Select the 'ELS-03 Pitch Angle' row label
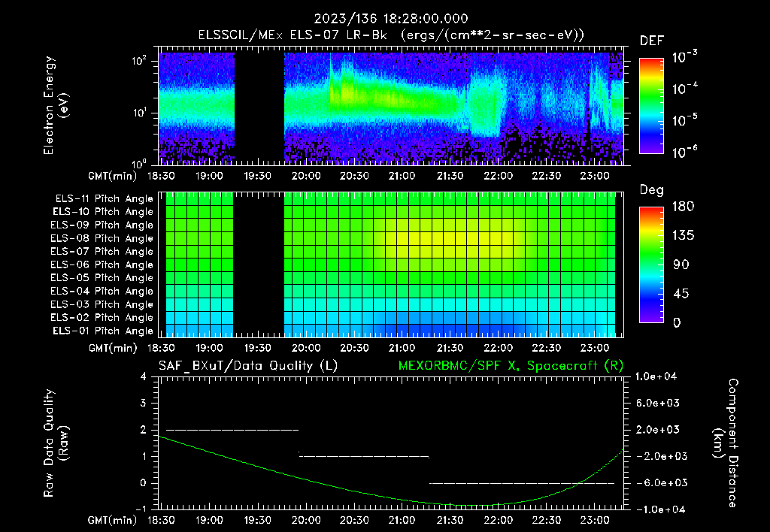 102,304
